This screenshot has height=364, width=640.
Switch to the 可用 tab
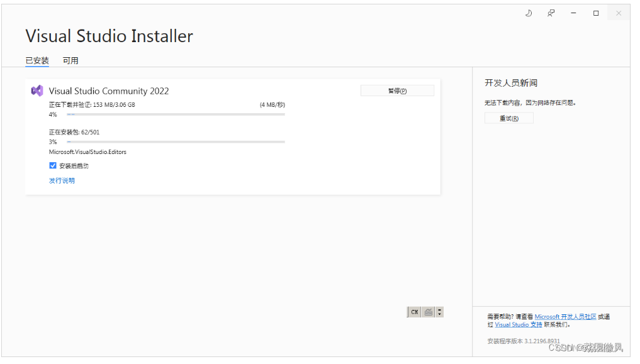(70, 61)
